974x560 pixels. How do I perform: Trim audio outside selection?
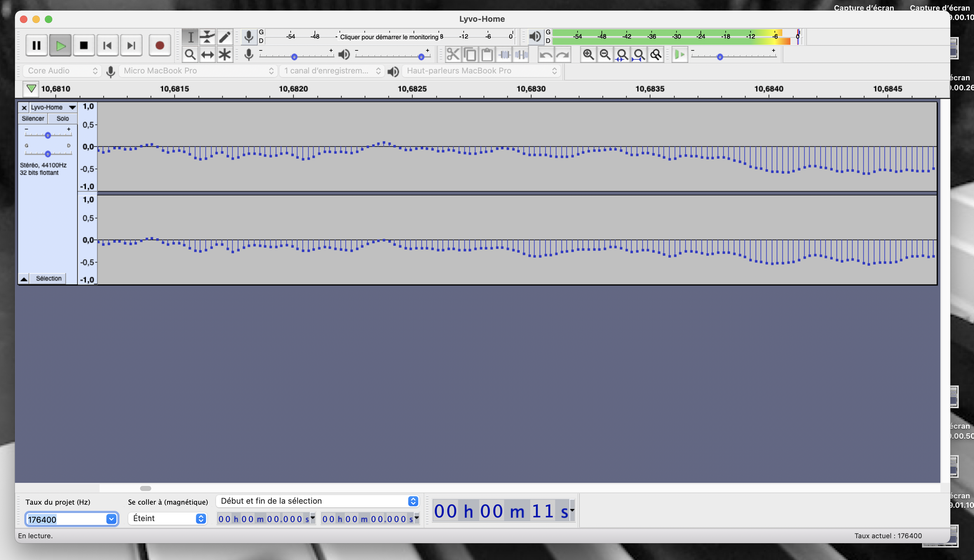click(504, 55)
